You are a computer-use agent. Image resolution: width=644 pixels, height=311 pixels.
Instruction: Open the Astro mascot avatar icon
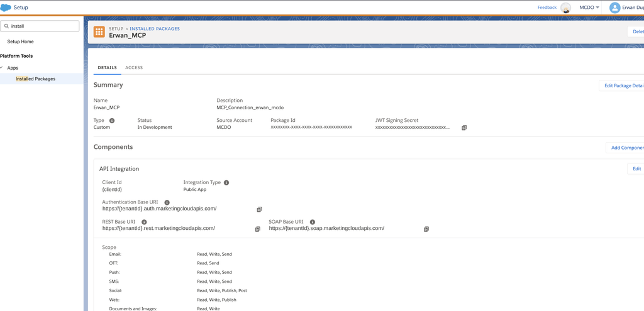pyautogui.click(x=565, y=8)
